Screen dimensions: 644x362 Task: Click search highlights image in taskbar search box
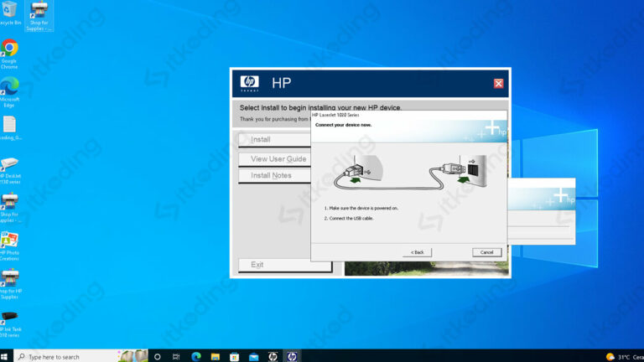pos(132,356)
